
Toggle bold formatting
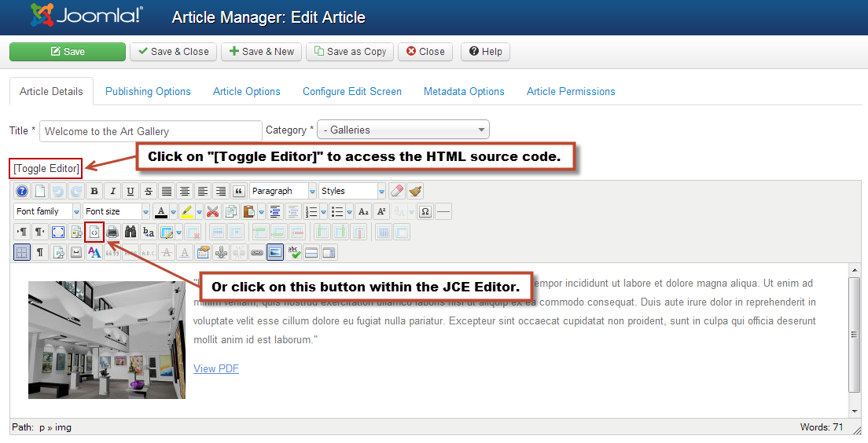94,192
